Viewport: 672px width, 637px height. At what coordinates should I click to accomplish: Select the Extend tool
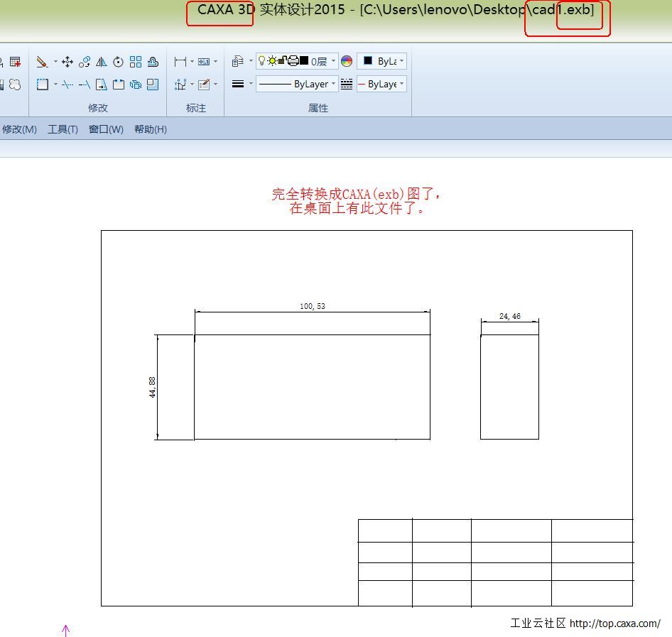pos(85,85)
